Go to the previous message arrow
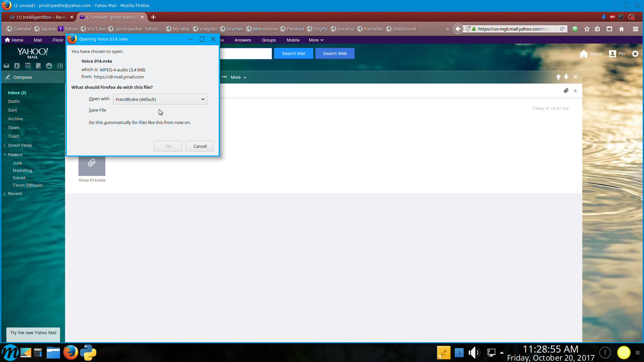The width and height of the screenshot is (644, 362). (x=558, y=77)
